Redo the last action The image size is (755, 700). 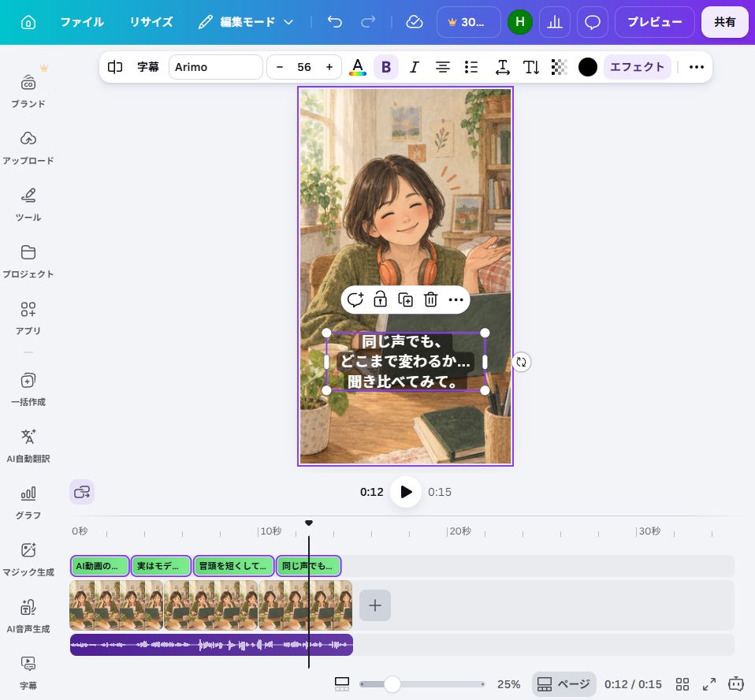[x=368, y=22]
